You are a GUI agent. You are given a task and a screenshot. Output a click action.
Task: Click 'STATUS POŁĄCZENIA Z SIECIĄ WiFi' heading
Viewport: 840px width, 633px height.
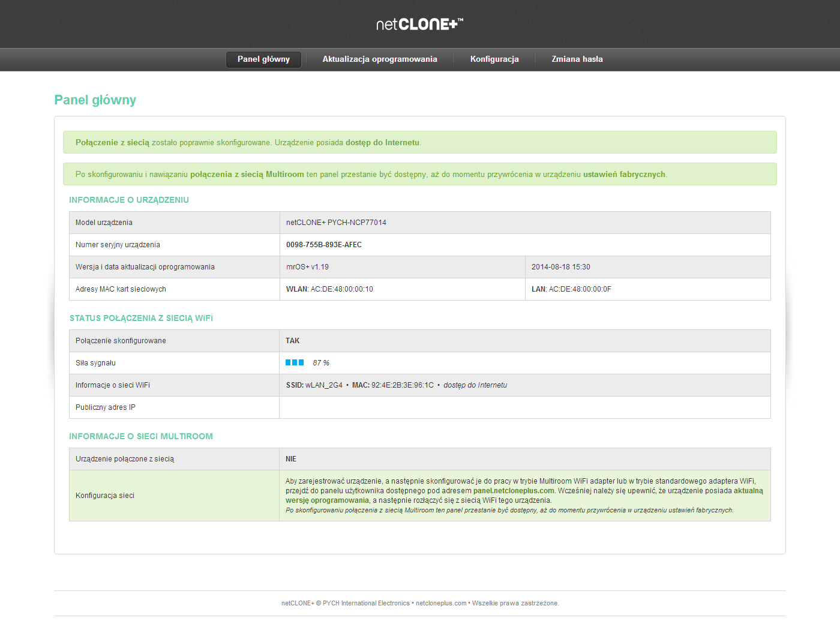coord(141,318)
